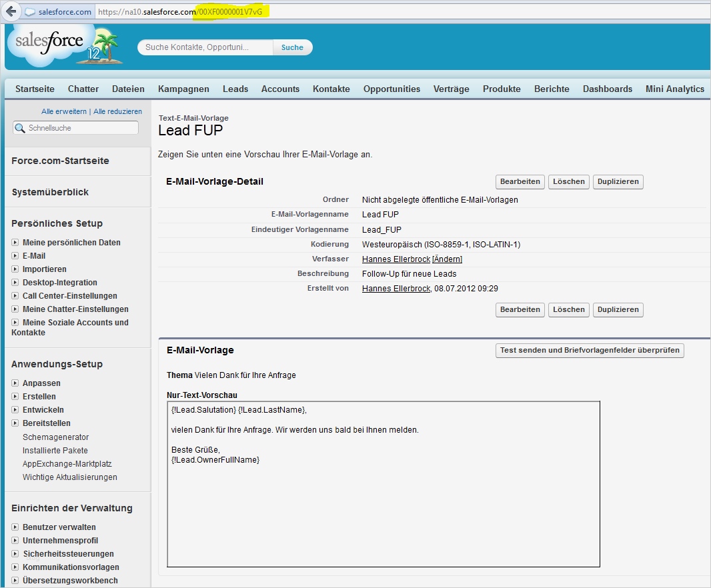The height and width of the screenshot is (588, 711).
Task: Open Installierte Pakete in the sidebar
Action: pyautogui.click(x=55, y=451)
